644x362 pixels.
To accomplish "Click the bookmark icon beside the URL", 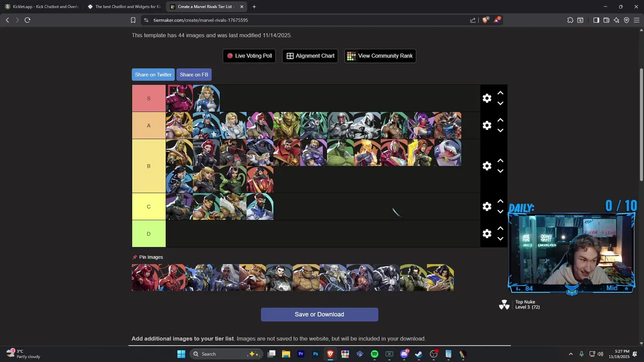I will point(133,20).
